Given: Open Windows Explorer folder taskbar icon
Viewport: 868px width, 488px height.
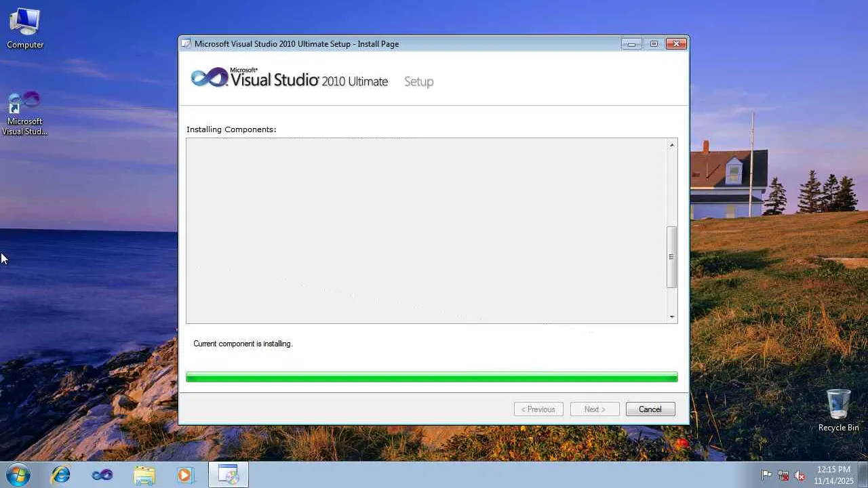Looking at the screenshot, I should pyautogui.click(x=144, y=474).
